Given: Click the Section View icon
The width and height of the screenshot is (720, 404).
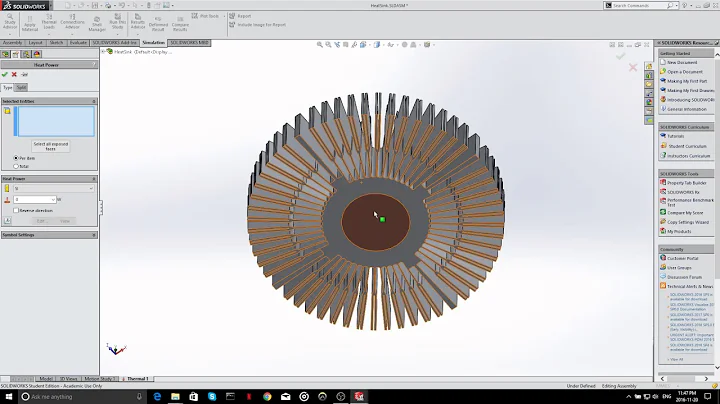Looking at the screenshot, I should [346, 45].
